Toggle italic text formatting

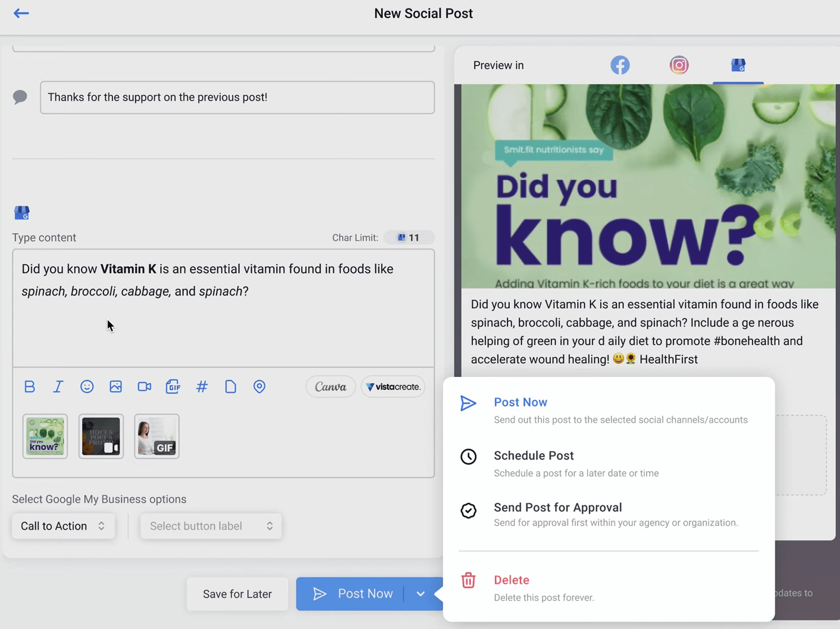[x=58, y=386]
